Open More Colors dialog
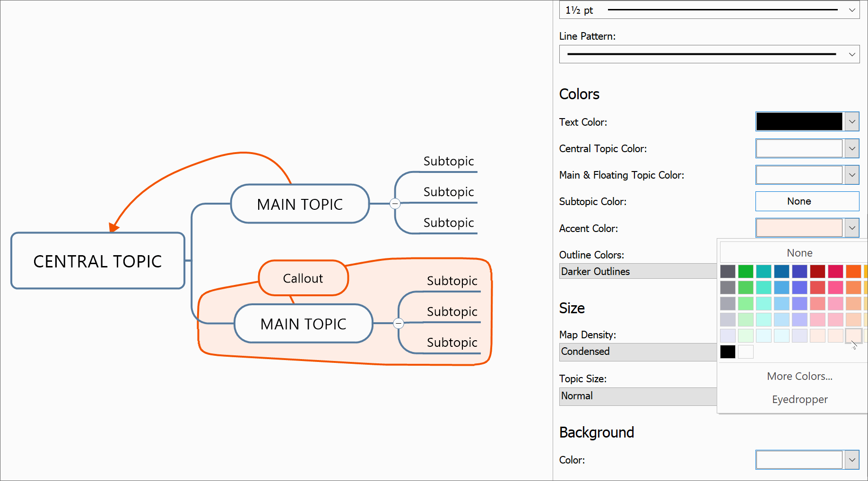868x481 pixels. (799, 376)
